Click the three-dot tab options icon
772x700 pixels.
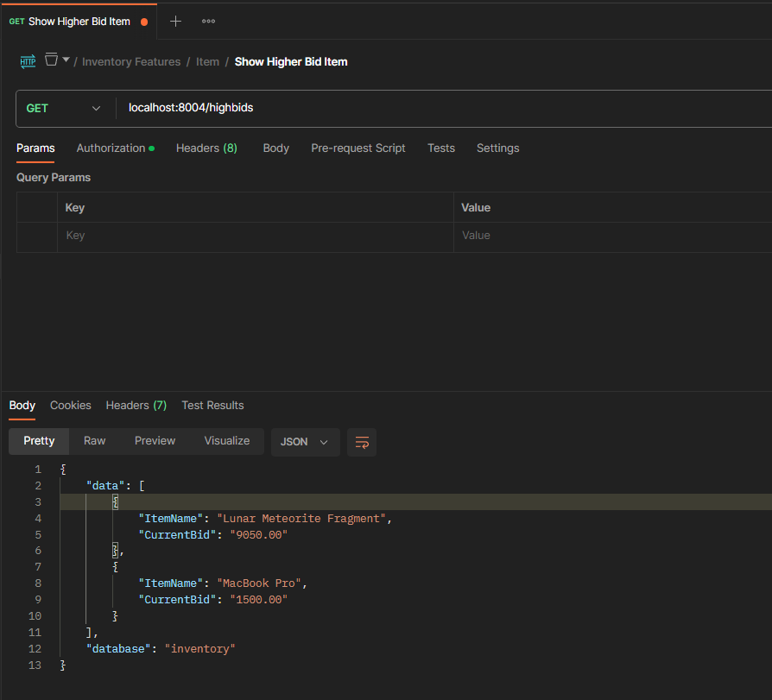[208, 22]
